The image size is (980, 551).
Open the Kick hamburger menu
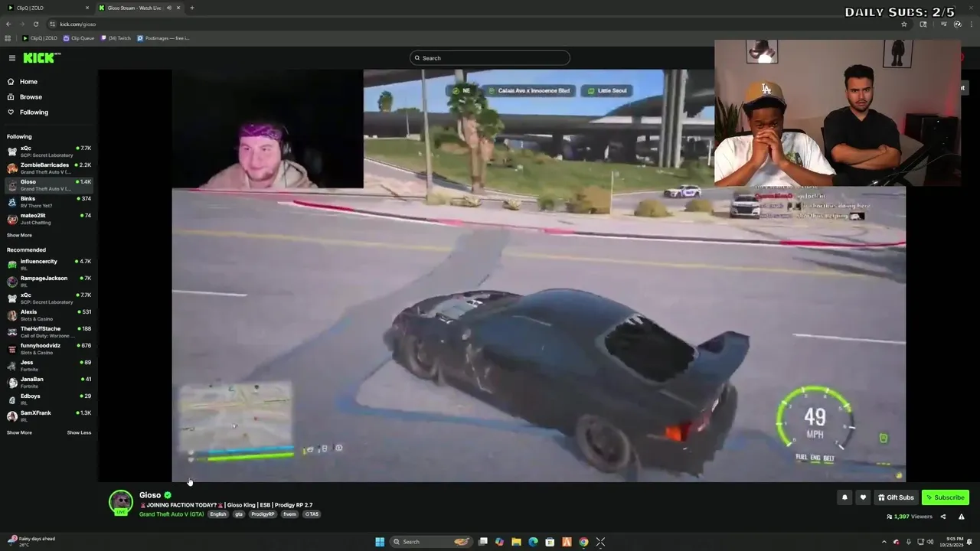(x=11, y=58)
